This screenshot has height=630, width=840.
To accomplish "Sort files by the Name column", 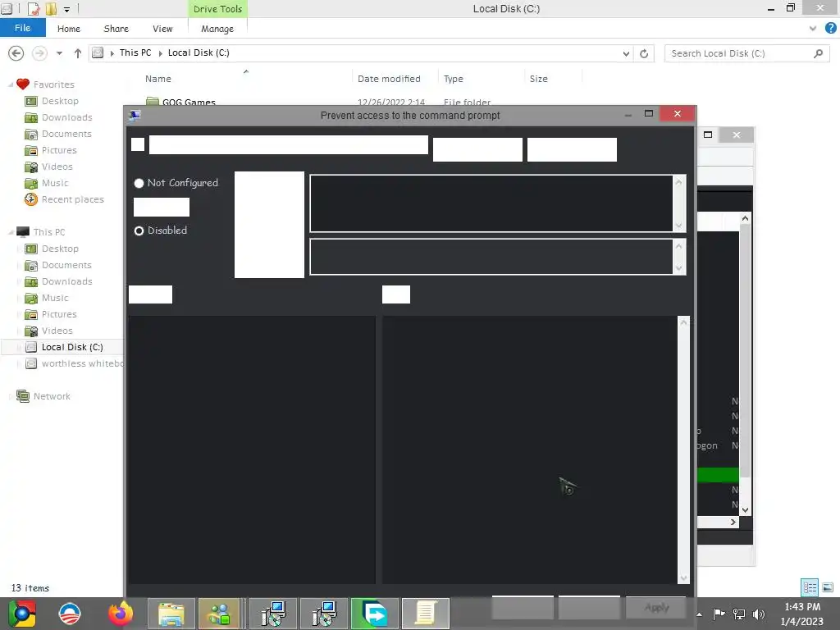I will 158,79.
